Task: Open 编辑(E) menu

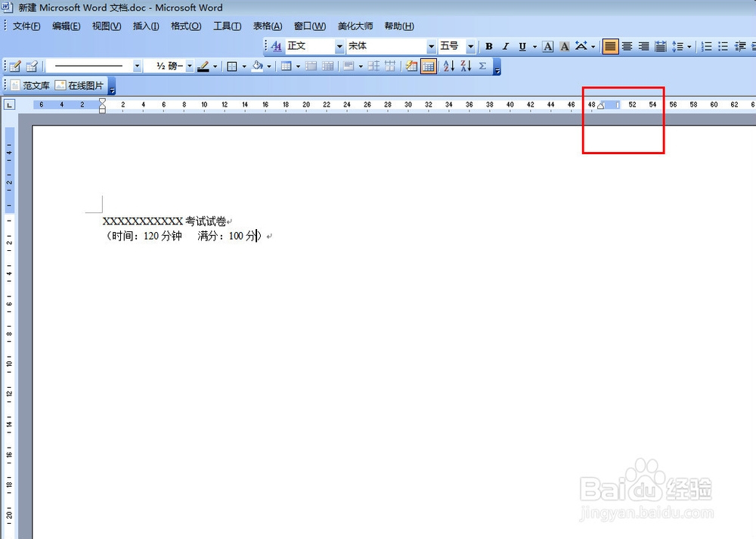Action: tap(66, 26)
